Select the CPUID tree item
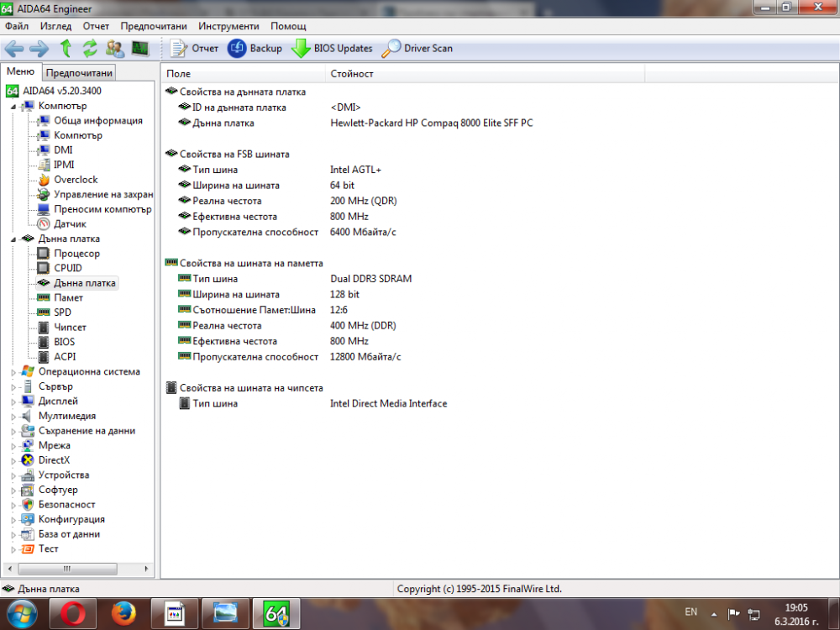 pos(68,268)
